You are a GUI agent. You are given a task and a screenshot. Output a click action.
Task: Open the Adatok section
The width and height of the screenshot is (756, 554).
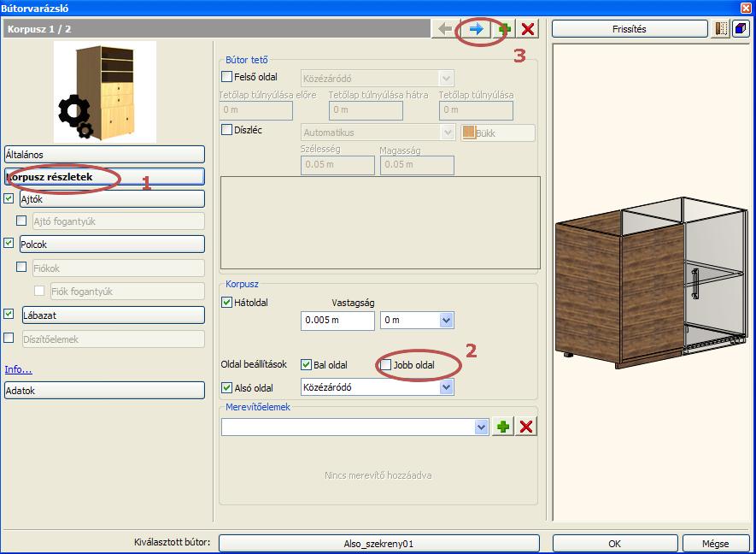pyautogui.click(x=104, y=391)
